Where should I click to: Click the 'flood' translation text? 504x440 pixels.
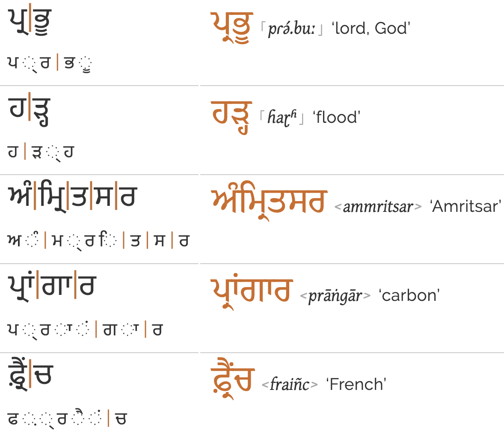coord(336,117)
